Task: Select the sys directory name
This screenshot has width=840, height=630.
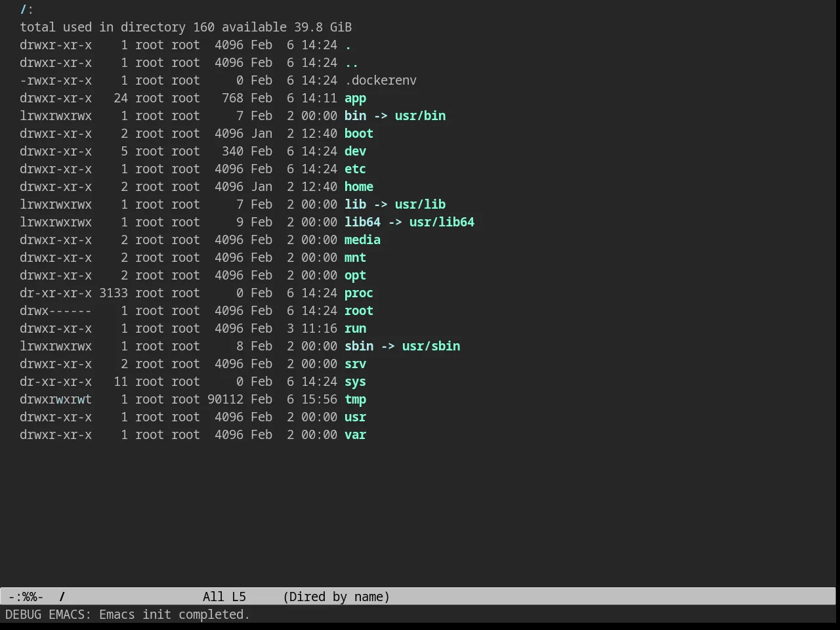Action: pos(355,382)
